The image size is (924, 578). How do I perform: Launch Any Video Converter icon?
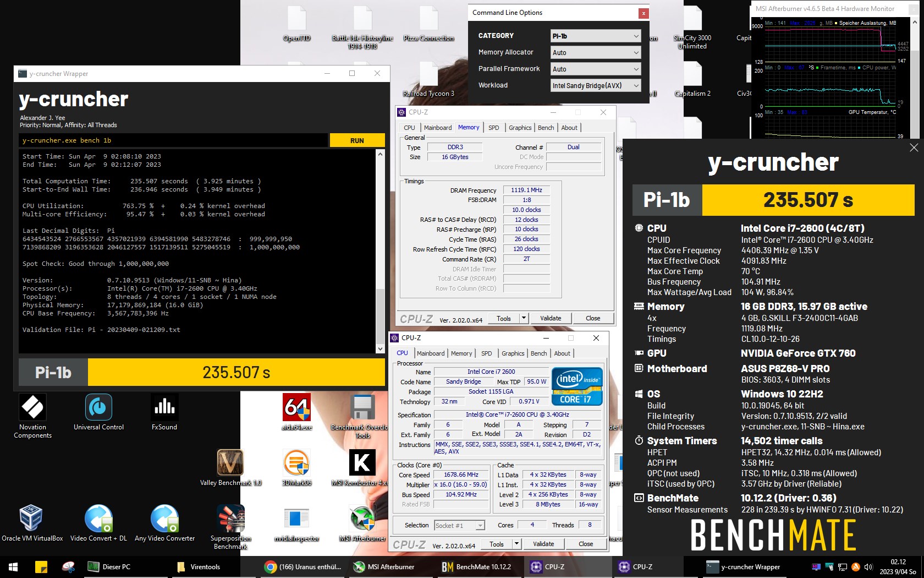pyautogui.click(x=164, y=523)
